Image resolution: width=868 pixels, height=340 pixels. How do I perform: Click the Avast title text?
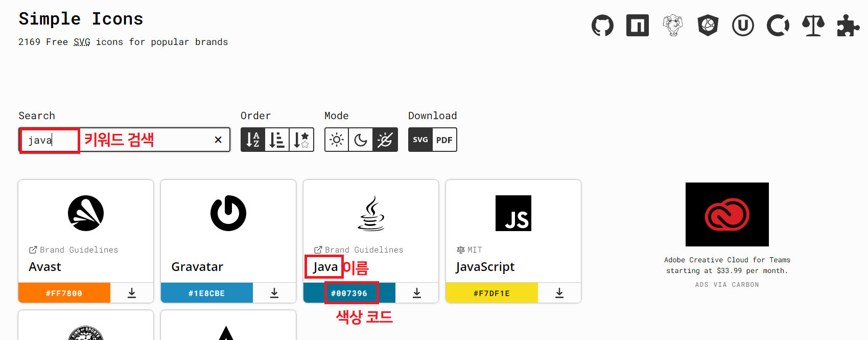[45, 267]
